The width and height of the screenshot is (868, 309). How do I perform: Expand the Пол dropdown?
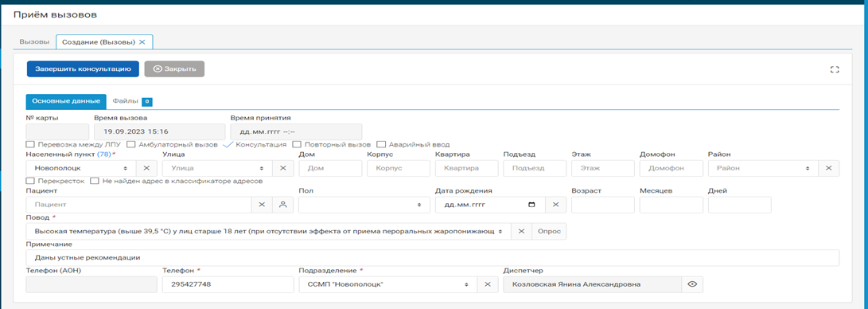pyautogui.click(x=364, y=205)
